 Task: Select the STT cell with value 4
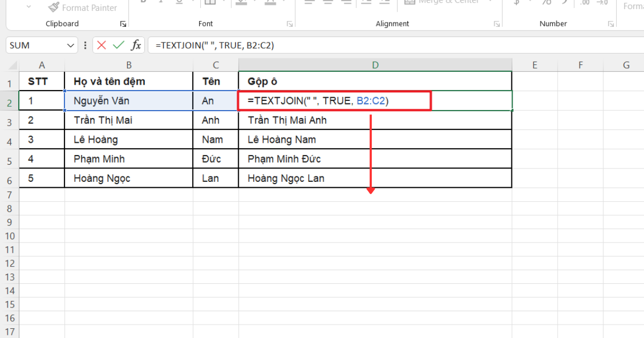coord(42,159)
